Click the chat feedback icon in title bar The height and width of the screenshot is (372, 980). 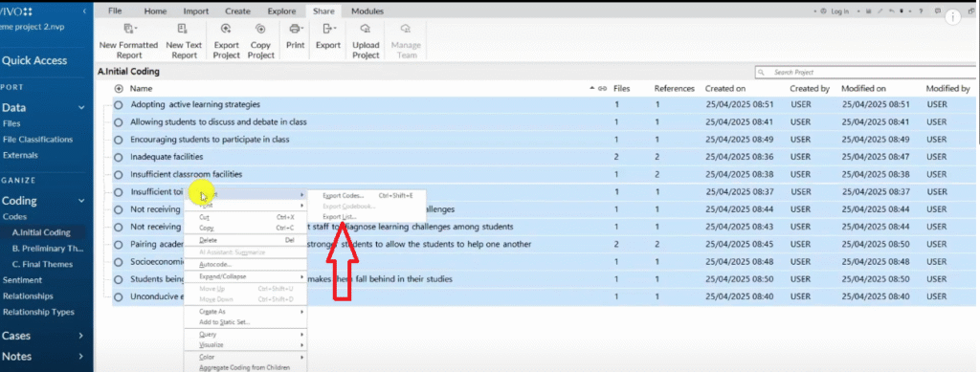pyautogui.click(x=938, y=11)
